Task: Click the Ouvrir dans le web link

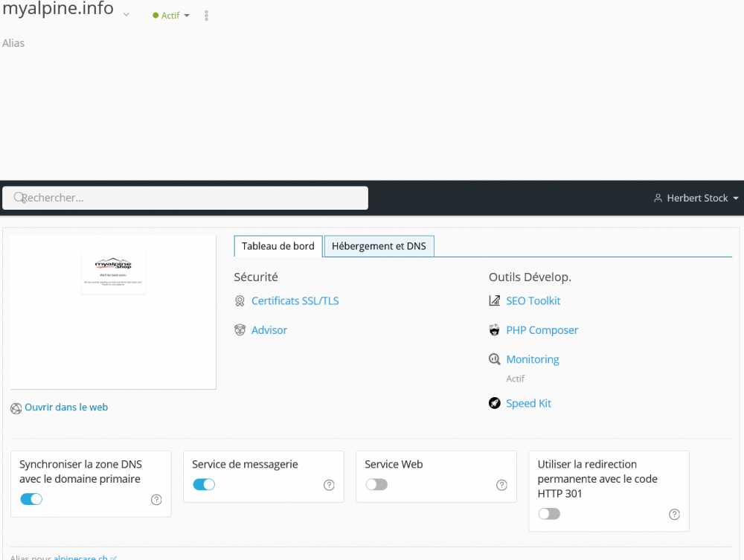Action: [x=65, y=407]
